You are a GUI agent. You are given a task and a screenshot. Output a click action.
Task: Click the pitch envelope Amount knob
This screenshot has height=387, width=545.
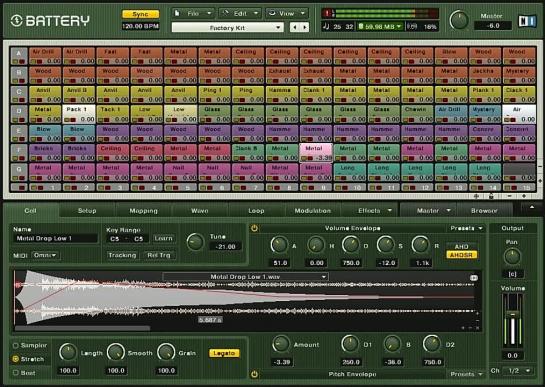click(x=281, y=344)
